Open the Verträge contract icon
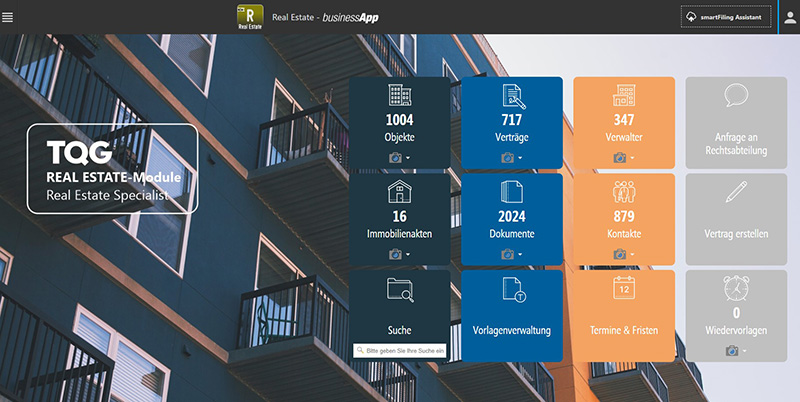This screenshot has width=800, height=402. pyautogui.click(x=513, y=96)
